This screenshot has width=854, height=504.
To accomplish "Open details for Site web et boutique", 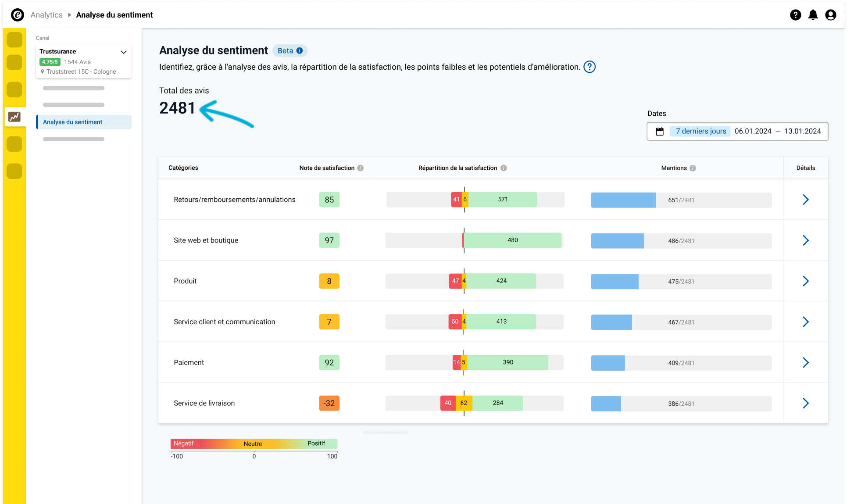I will pos(806,240).
